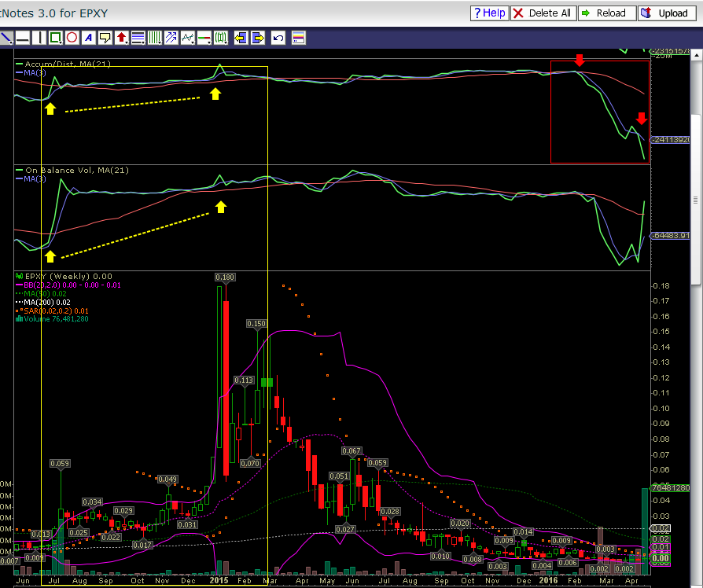Click the 0.113 price label
Image resolution: width=703 pixels, height=588 pixels.
click(244, 380)
